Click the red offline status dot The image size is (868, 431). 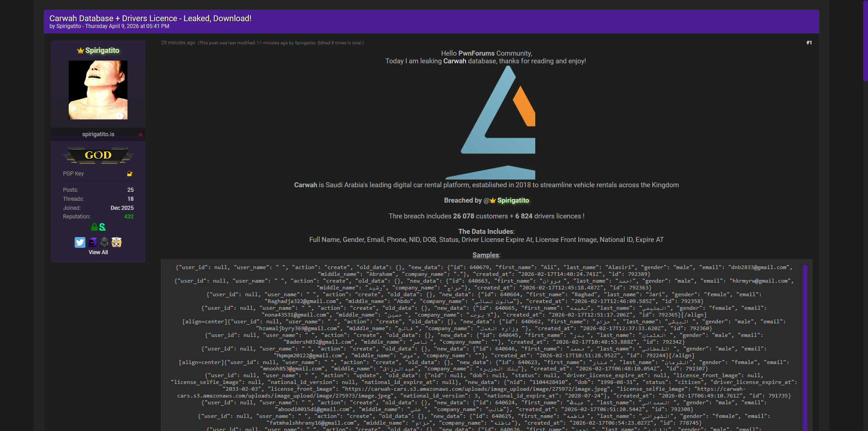coord(141,135)
